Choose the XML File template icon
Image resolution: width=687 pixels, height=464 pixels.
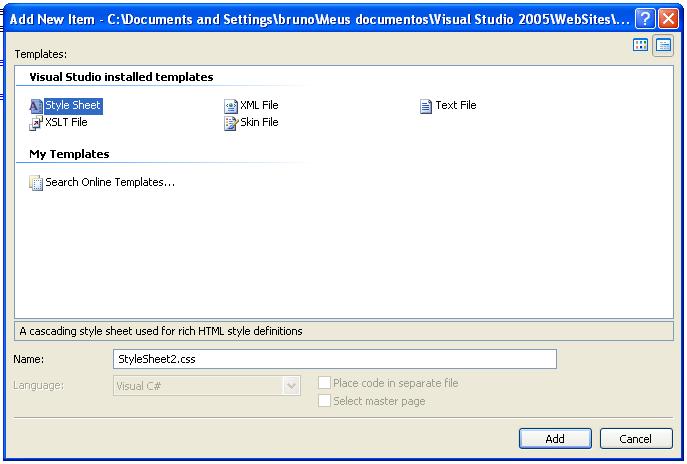[x=232, y=106]
